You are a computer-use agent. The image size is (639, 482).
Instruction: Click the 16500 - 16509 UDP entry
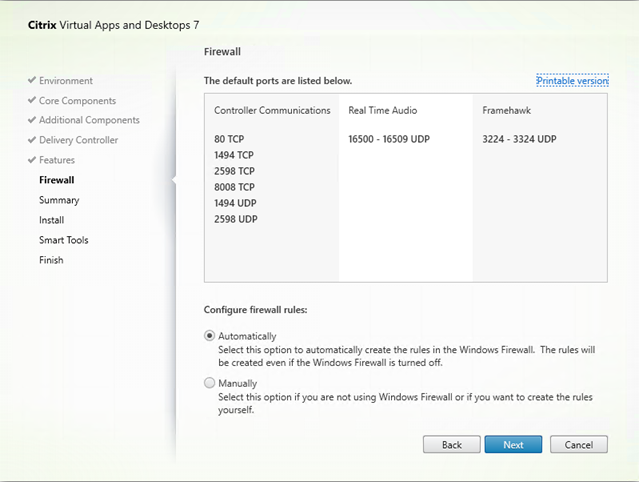pyautogui.click(x=389, y=139)
